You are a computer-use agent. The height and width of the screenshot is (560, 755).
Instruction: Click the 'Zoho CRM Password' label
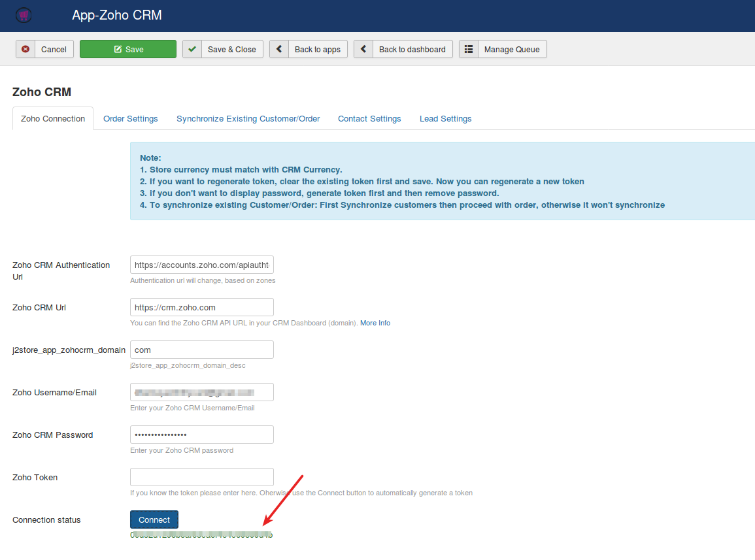[53, 435]
